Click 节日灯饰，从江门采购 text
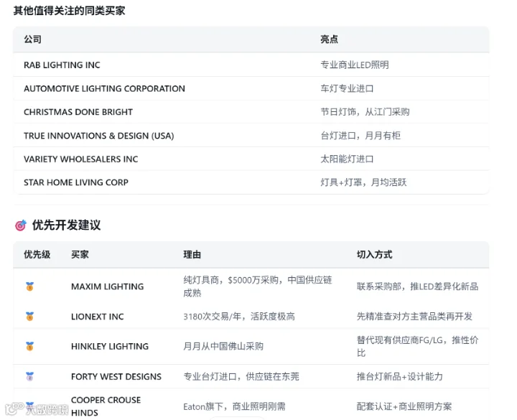Viewport: 517px width, 420px height. point(365,112)
